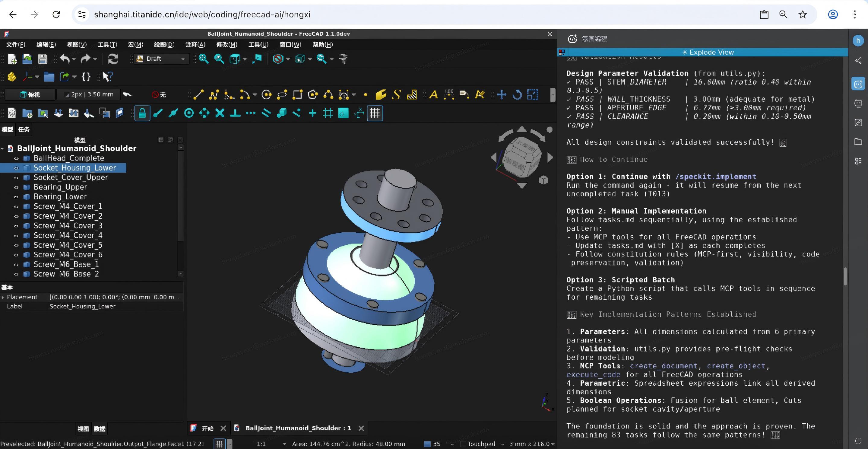
Task: Select the Draft Move tool
Action: tap(501, 95)
